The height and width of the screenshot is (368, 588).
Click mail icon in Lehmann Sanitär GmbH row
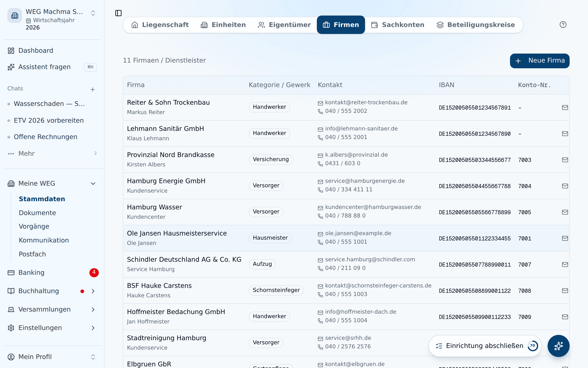[565, 134]
